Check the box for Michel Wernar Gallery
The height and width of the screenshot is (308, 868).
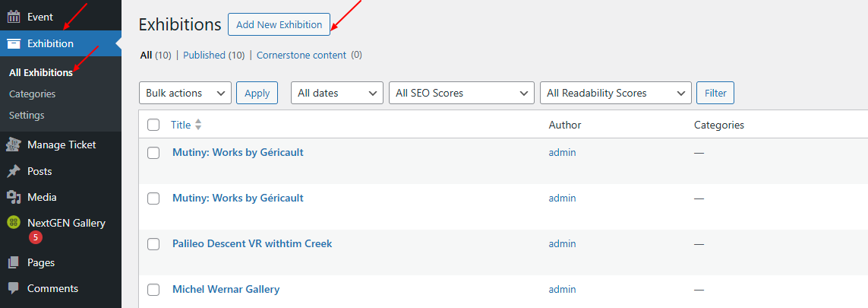(153, 290)
